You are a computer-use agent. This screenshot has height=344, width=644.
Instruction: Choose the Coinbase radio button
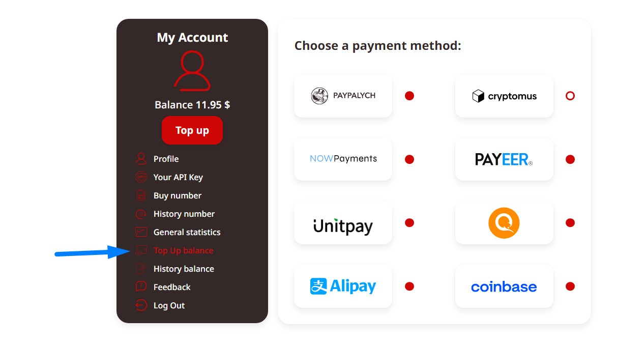pos(570,286)
